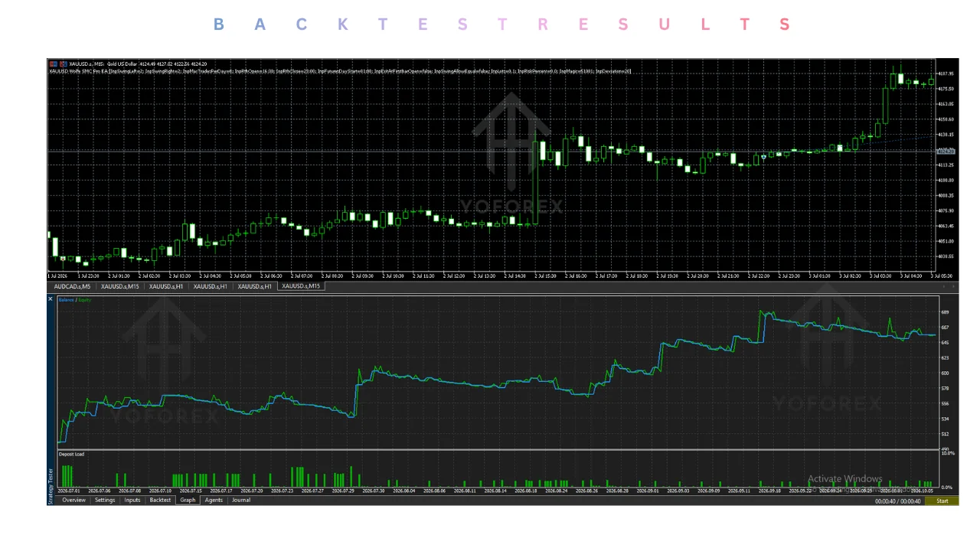Close the Strategy Tester panel with the X
Image resolution: width=980 pixels, height=551 pixels.
click(51, 299)
